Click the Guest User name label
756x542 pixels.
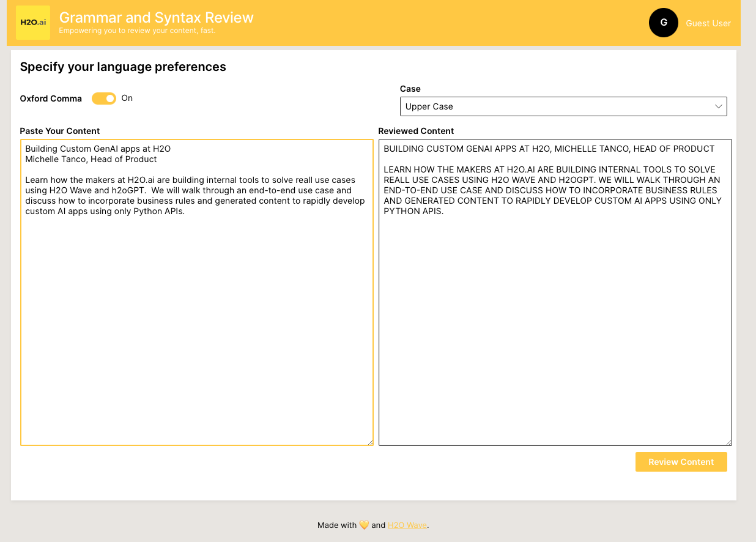[708, 23]
